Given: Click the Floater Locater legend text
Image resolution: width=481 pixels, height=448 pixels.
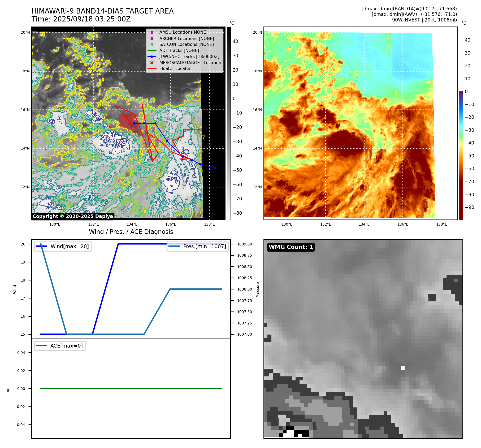Looking at the screenshot, I should point(175,69).
